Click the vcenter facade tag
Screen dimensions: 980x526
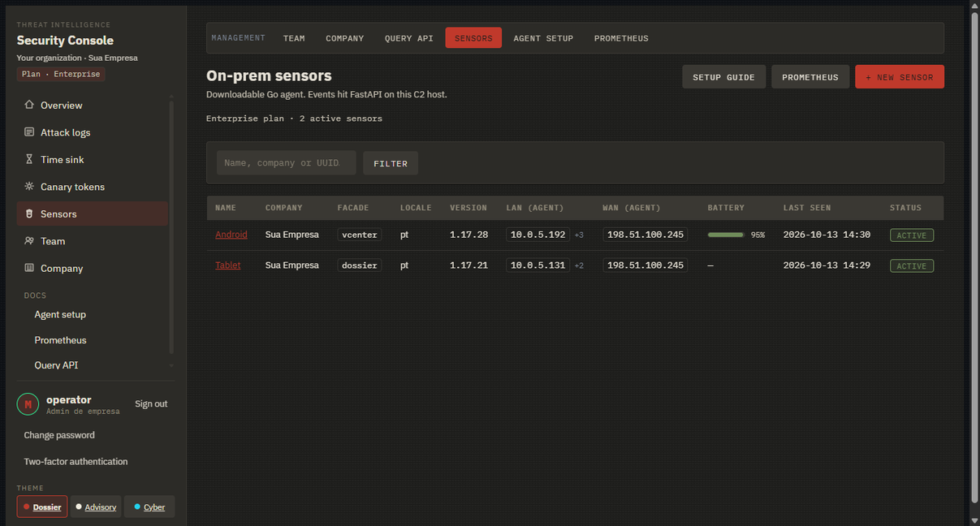coord(359,235)
